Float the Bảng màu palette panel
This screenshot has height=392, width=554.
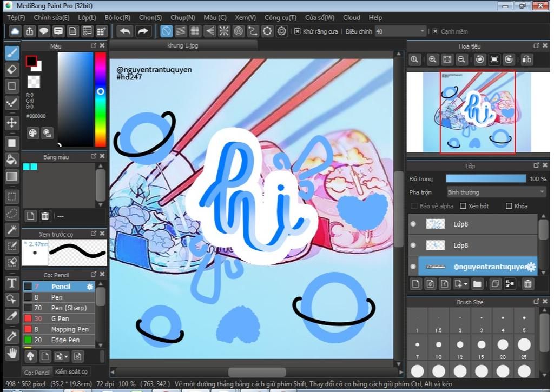pyautogui.click(x=93, y=156)
